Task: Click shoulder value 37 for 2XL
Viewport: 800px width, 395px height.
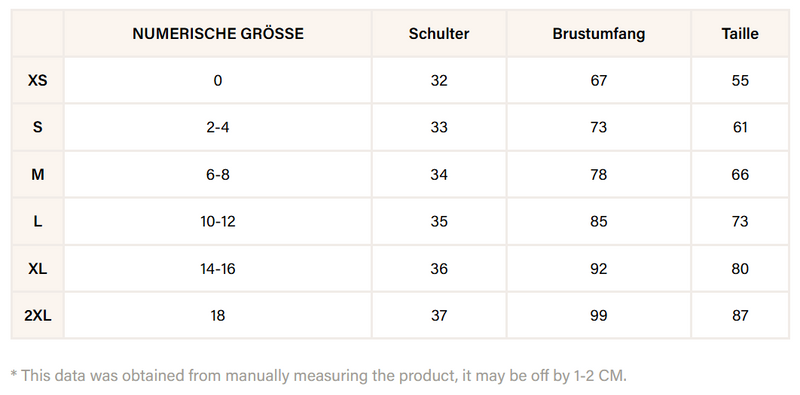Action: [x=439, y=315]
